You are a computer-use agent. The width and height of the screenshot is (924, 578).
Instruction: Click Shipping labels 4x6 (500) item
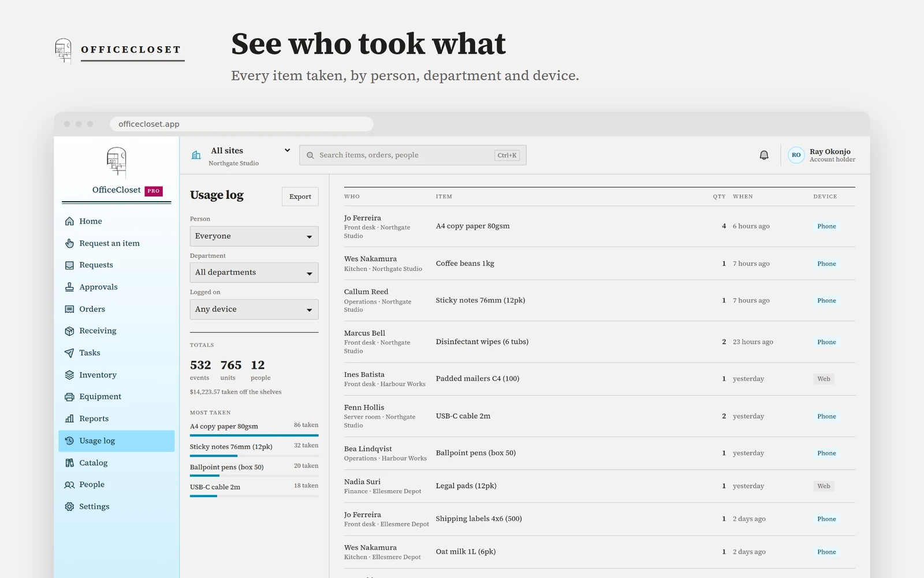coord(479,519)
